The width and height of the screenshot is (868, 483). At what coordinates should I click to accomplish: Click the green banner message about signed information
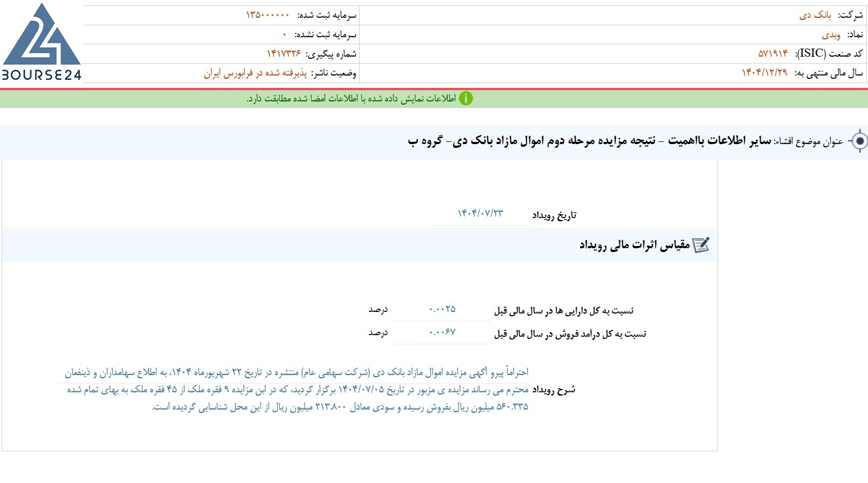[x=351, y=99]
